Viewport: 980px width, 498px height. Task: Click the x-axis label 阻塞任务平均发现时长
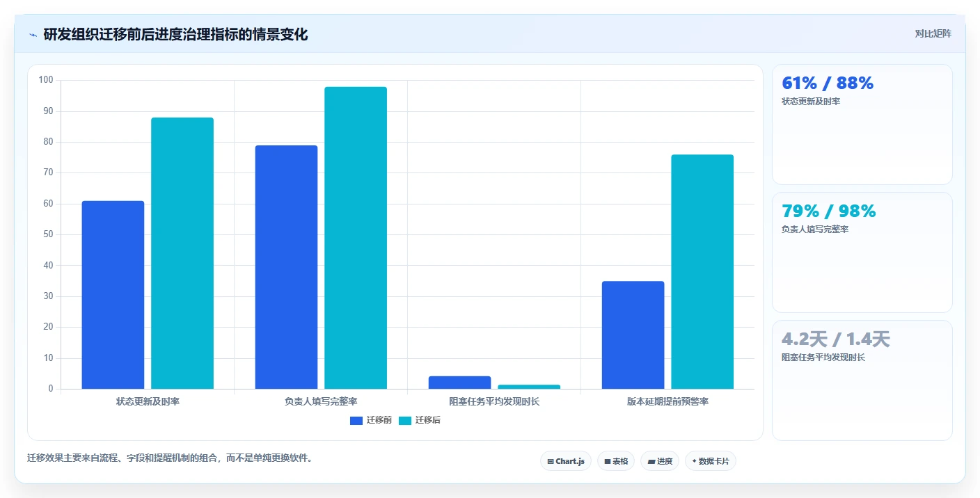pos(494,401)
